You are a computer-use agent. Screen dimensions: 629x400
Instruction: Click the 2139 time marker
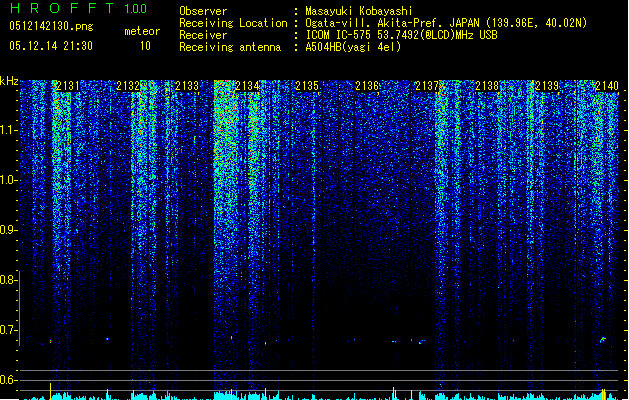click(547, 86)
